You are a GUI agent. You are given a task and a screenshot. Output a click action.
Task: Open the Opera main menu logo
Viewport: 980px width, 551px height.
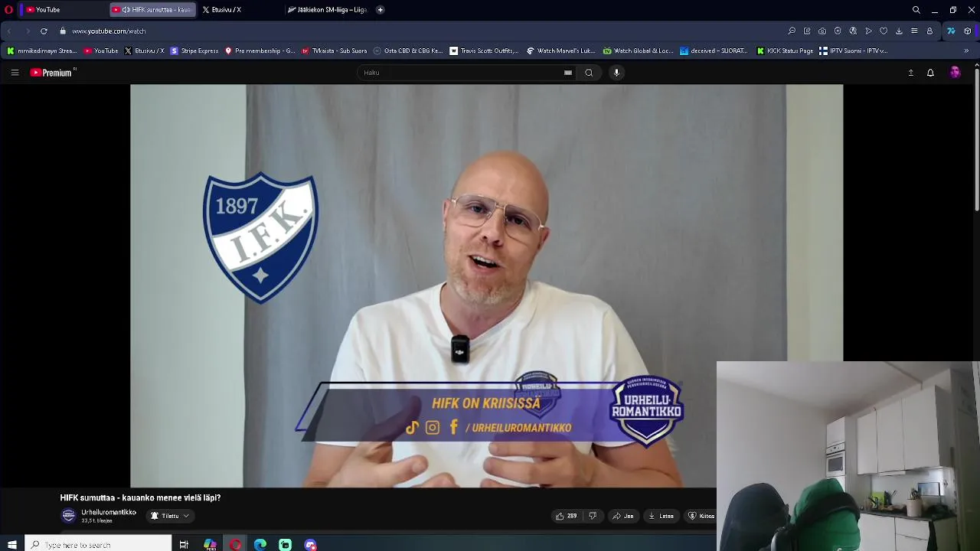point(8,10)
